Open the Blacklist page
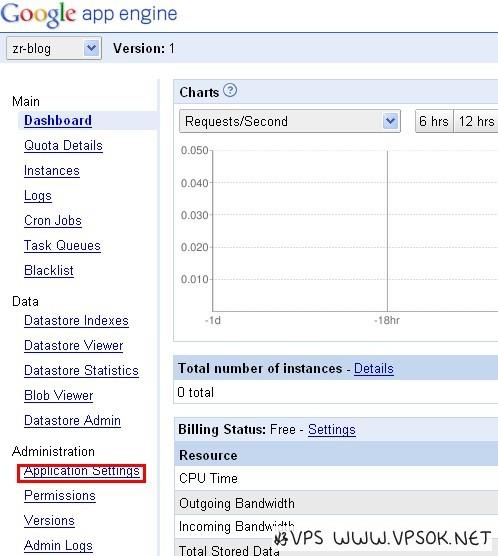This screenshot has width=498, height=556. 49,271
